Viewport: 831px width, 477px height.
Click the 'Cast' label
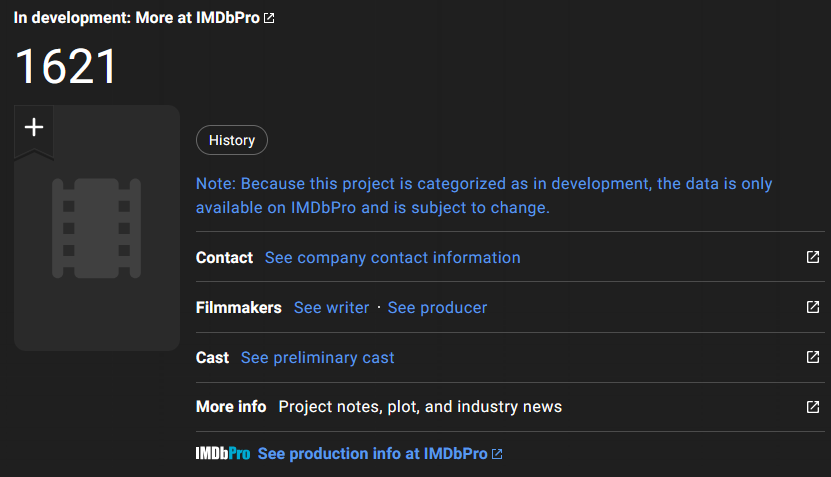212,358
